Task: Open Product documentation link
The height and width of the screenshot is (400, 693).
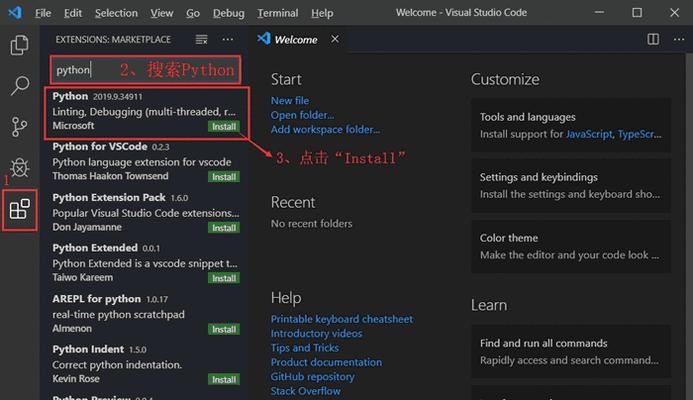Action: [326, 362]
